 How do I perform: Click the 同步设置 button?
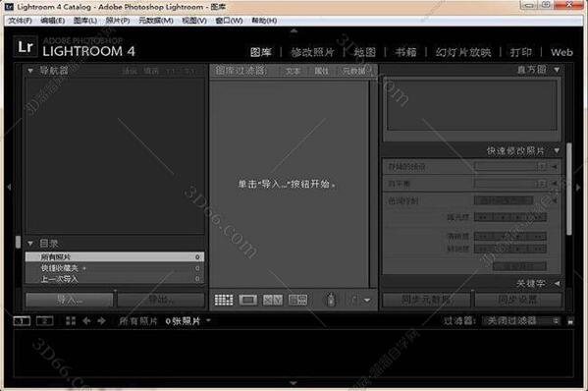(x=518, y=300)
